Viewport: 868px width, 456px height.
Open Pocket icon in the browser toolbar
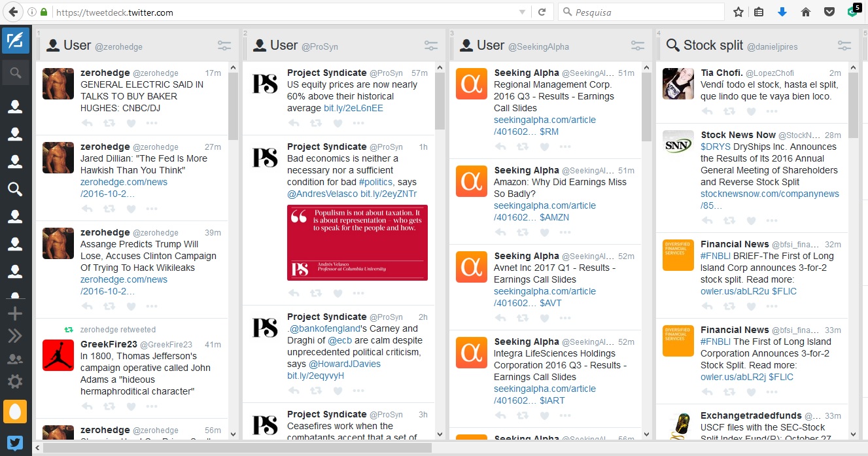click(x=829, y=12)
